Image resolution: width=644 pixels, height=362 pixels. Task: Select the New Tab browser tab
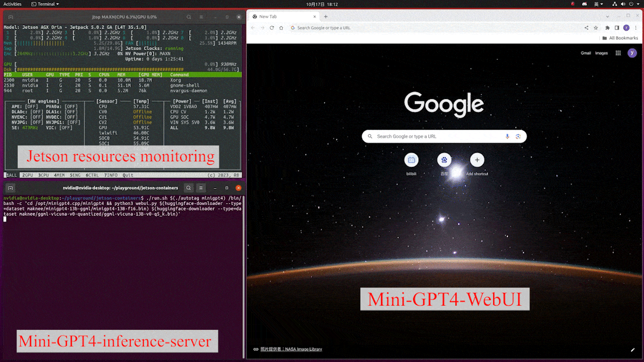(284, 17)
